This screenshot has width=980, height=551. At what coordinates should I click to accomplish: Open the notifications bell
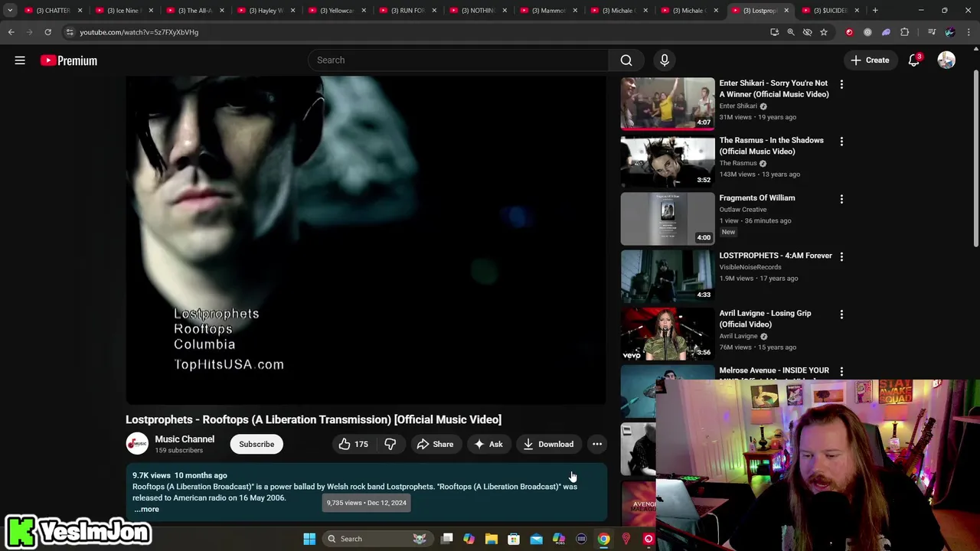(x=913, y=60)
